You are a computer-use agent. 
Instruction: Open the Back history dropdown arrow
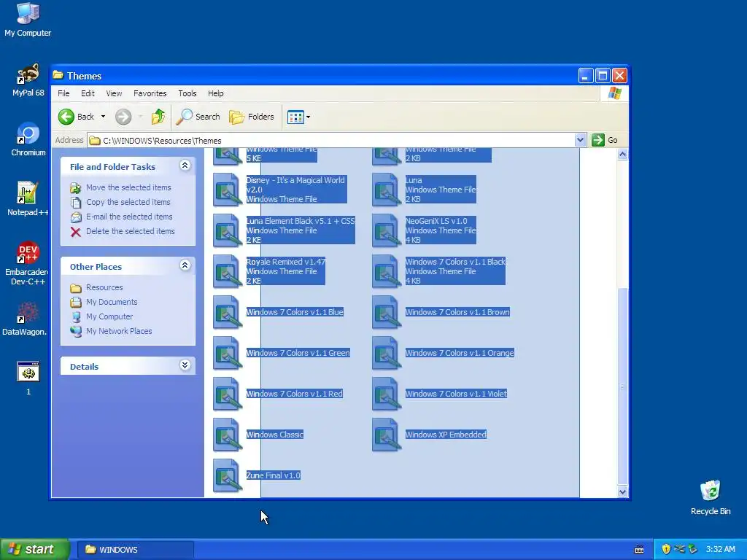pyautogui.click(x=103, y=117)
